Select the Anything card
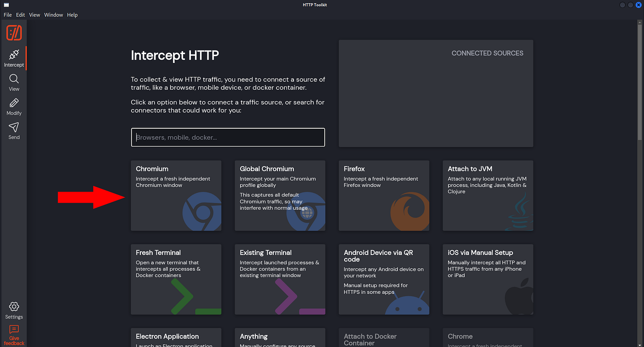The height and width of the screenshot is (347, 644). 280,337
